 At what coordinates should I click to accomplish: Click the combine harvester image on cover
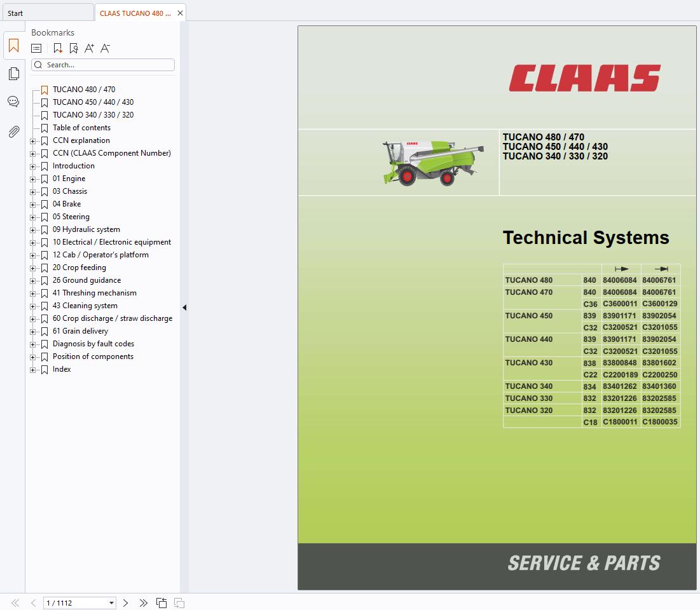433,163
